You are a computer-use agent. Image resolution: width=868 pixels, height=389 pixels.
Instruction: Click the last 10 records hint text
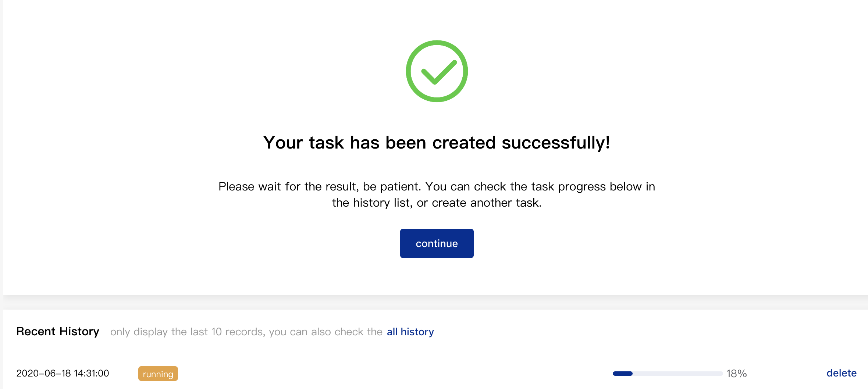tap(246, 332)
